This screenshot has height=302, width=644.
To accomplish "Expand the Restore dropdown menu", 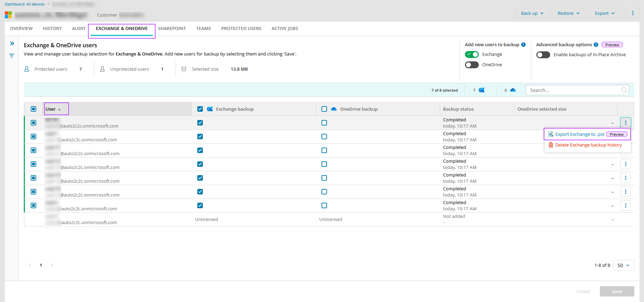I will pyautogui.click(x=568, y=13).
